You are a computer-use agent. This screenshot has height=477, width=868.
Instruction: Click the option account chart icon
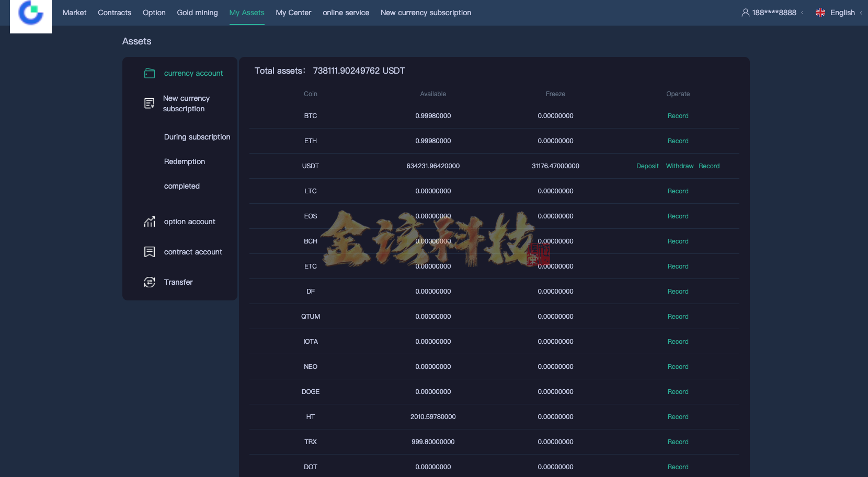pos(150,222)
